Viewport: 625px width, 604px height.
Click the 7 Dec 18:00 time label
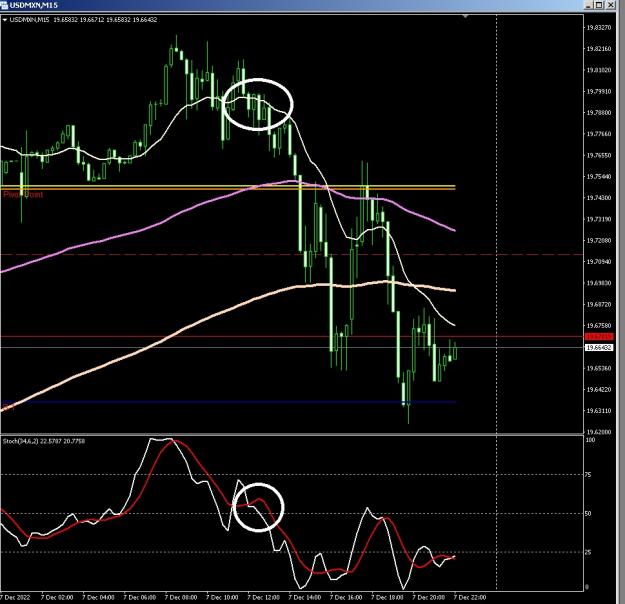(x=387, y=597)
